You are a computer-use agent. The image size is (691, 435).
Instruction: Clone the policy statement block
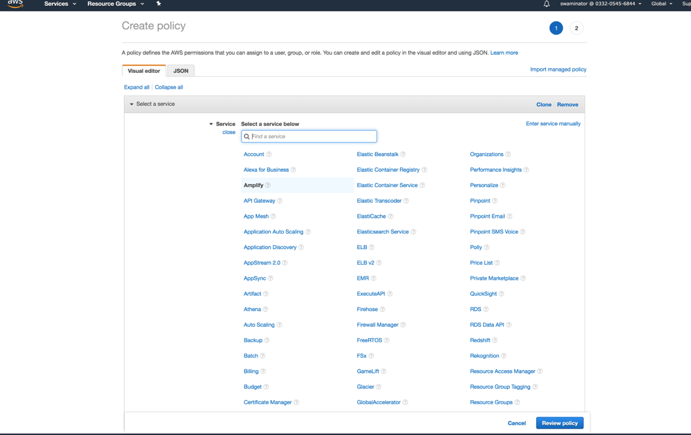point(544,105)
